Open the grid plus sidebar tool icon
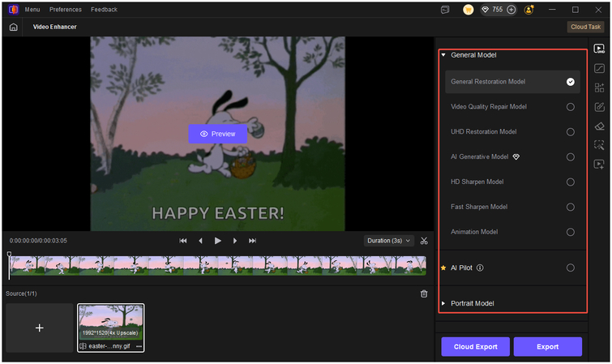The height and width of the screenshot is (364, 612). point(599,88)
